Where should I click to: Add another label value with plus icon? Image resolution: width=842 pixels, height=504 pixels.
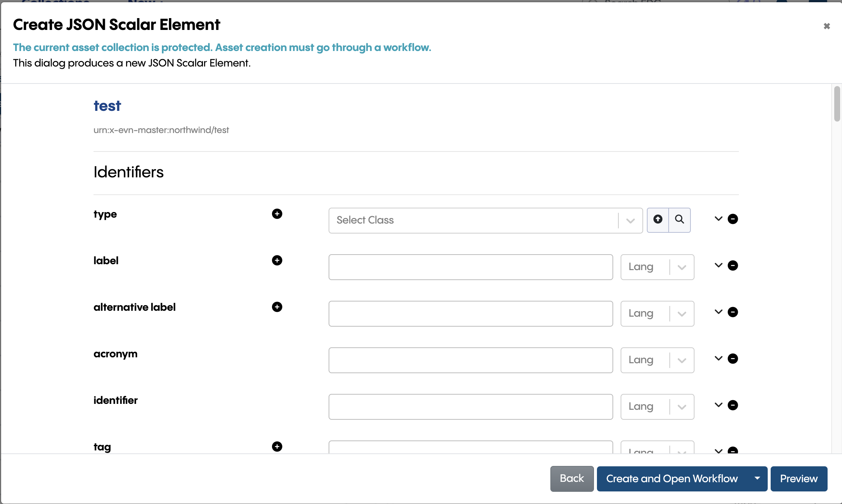click(x=277, y=260)
